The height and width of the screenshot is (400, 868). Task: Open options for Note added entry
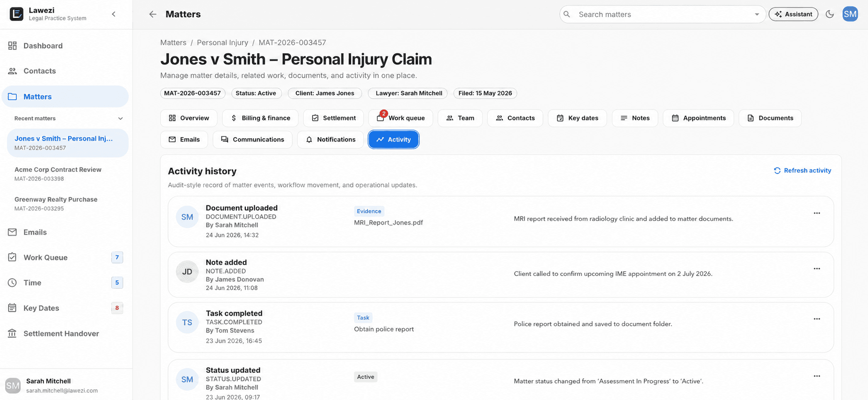(x=817, y=269)
